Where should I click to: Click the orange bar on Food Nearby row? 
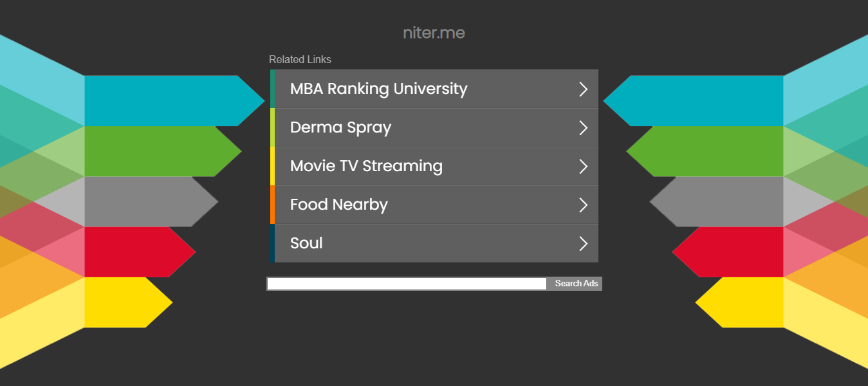(x=272, y=205)
